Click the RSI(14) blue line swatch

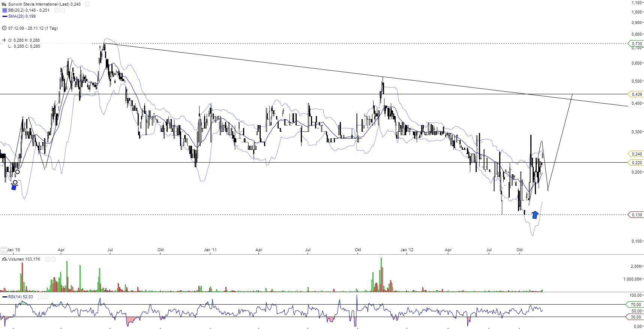click(x=5, y=297)
